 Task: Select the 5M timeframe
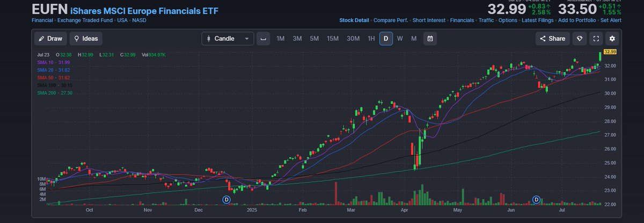(314, 39)
